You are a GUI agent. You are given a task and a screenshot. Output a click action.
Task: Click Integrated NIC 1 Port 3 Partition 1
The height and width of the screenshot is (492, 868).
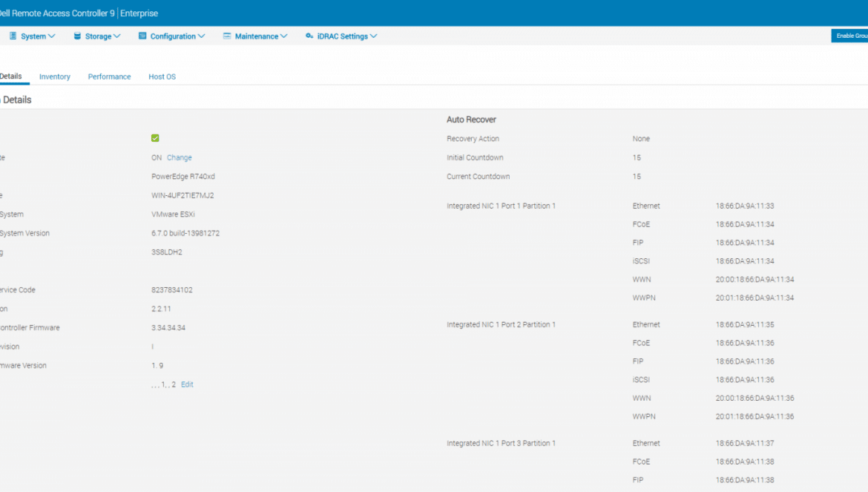501,443
